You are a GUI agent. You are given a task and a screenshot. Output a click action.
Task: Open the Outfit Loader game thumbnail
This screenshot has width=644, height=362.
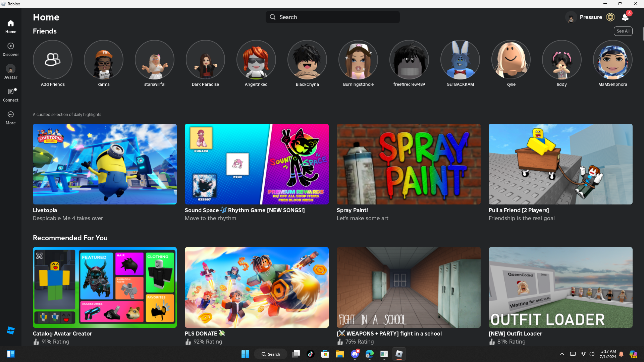click(560, 287)
